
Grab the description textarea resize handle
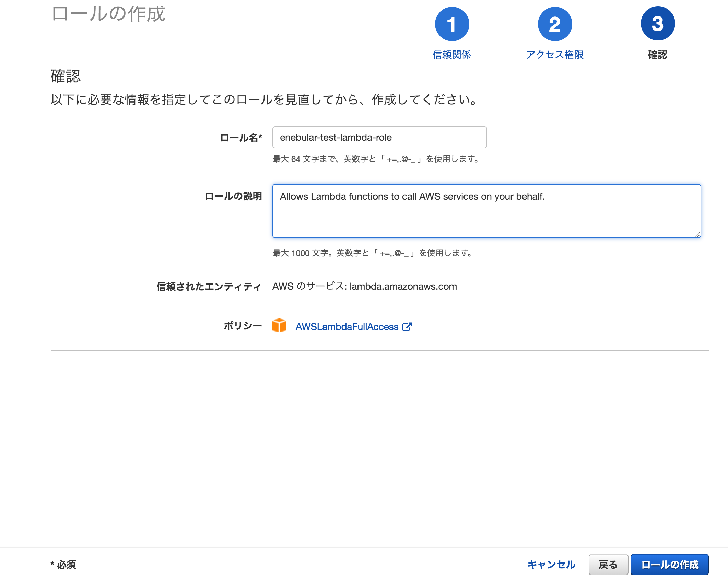click(697, 234)
